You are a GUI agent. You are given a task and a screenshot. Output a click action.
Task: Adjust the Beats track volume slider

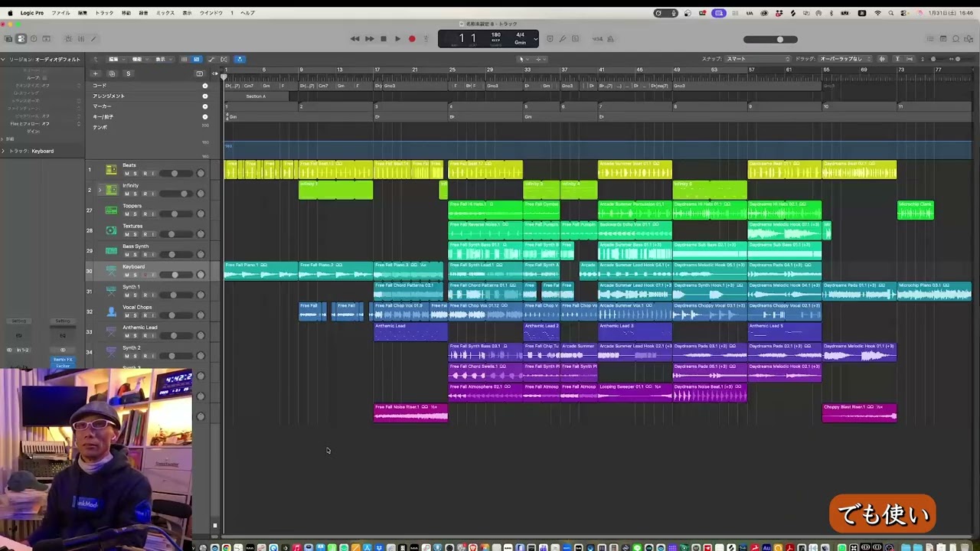click(x=175, y=174)
